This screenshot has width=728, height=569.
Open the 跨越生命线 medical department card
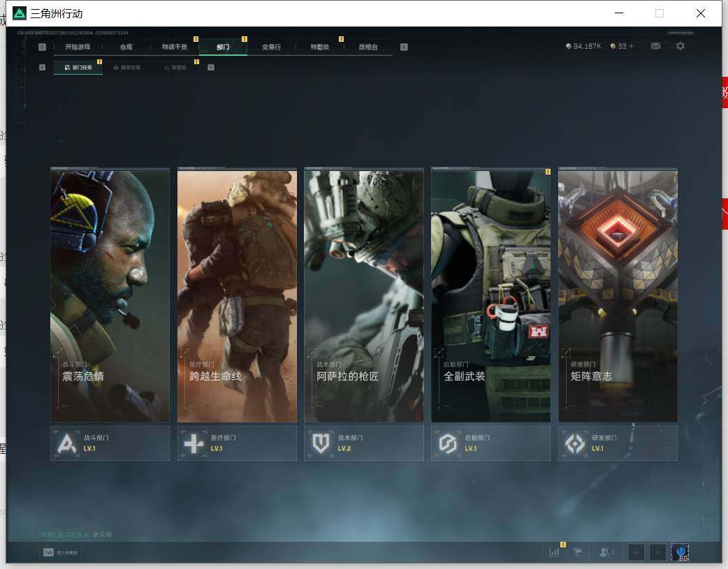tap(237, 296)
